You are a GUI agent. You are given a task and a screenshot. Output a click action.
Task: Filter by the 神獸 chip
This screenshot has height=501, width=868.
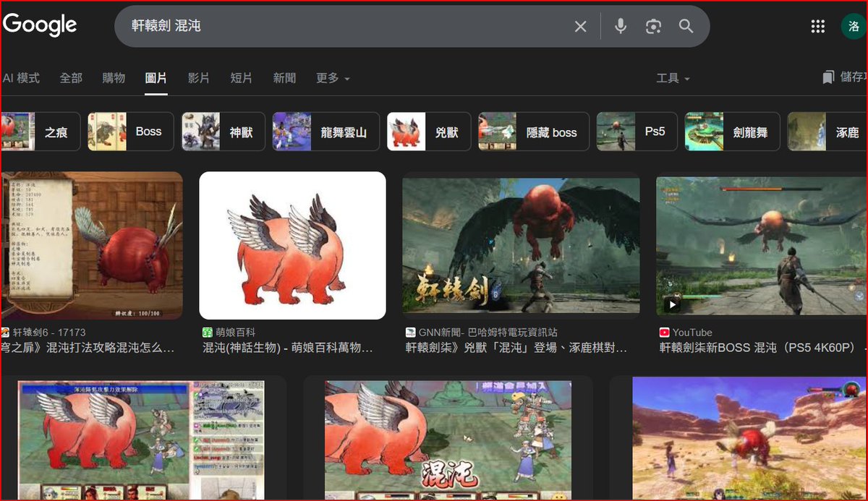222,132
